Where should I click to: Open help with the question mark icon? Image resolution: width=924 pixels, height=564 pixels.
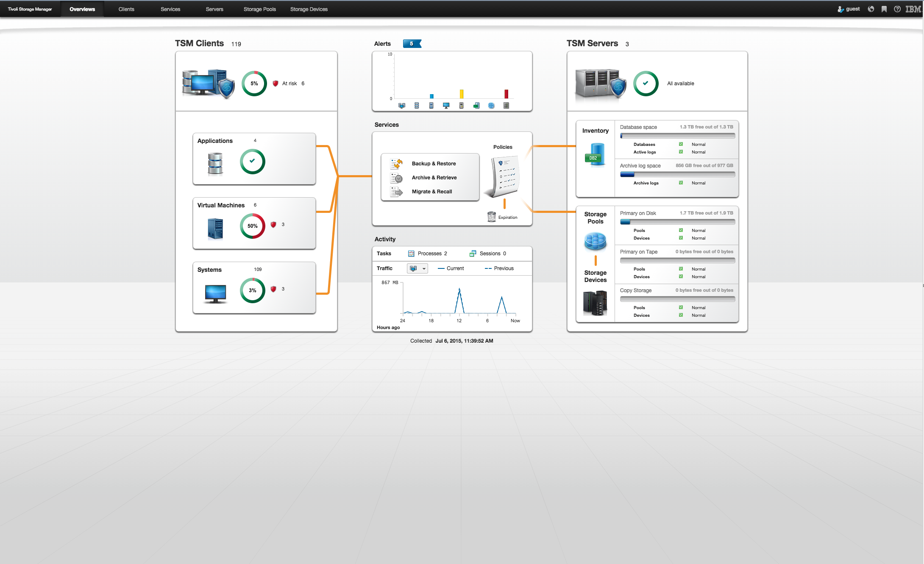[x=897, y=9]
